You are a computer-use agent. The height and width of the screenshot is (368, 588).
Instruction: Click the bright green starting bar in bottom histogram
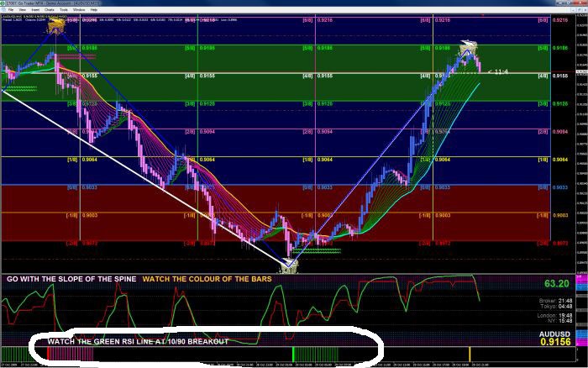coord(293,355)
